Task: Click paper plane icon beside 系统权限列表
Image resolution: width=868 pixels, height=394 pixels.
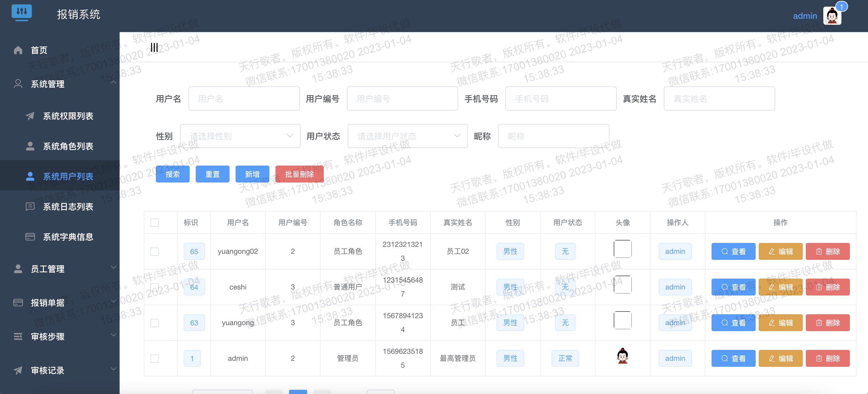Action: coord(30,116)
